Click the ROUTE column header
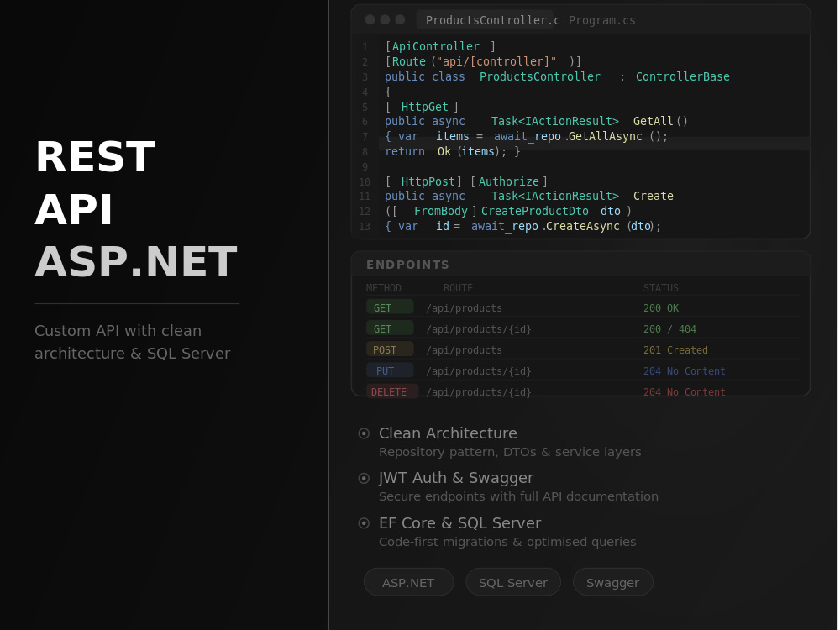Screen dimensions: 840x630 pos(458,287)
